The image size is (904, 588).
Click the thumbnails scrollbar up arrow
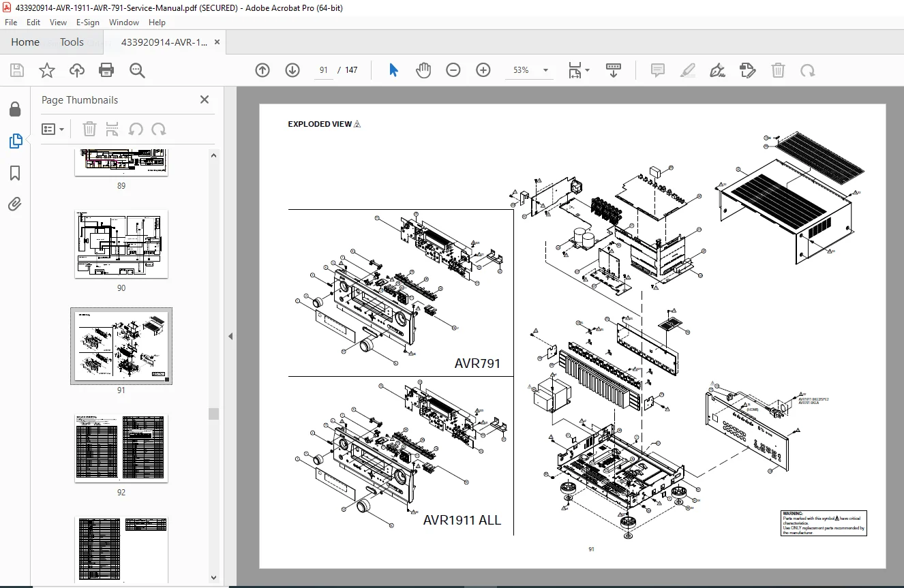click(x=214, y=155)
